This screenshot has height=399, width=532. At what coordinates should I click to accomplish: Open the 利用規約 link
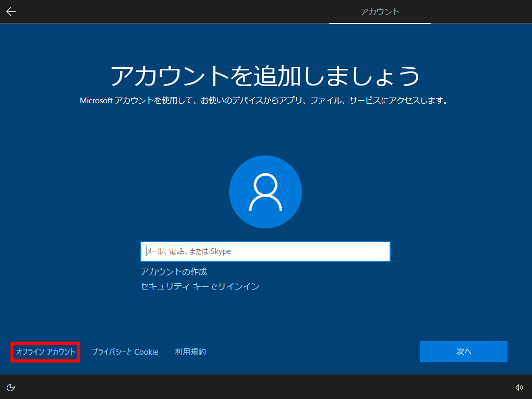pos(190,352)
